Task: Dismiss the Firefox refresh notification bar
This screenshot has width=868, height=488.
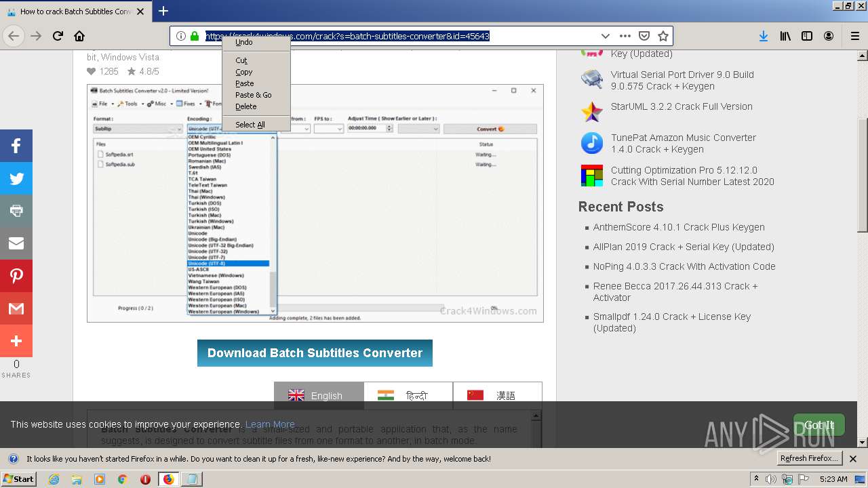Action: [x=853, y=459]
